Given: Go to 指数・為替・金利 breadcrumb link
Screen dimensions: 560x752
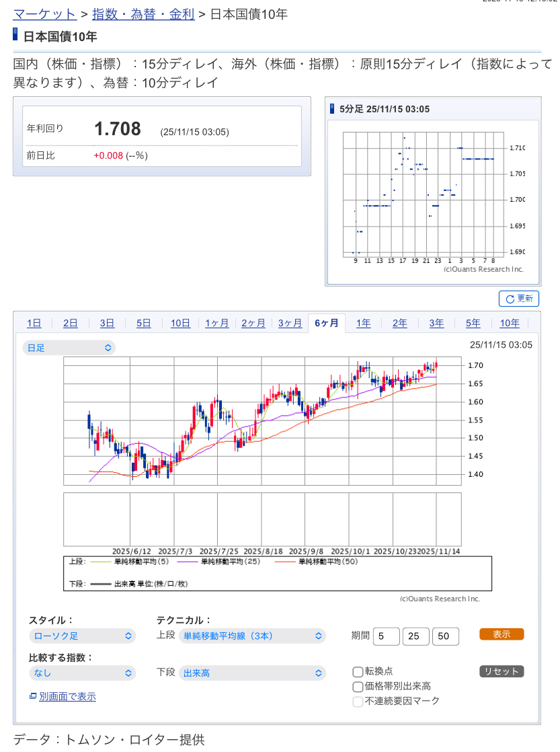Looking at the screenshot, I should pos(143,13).
